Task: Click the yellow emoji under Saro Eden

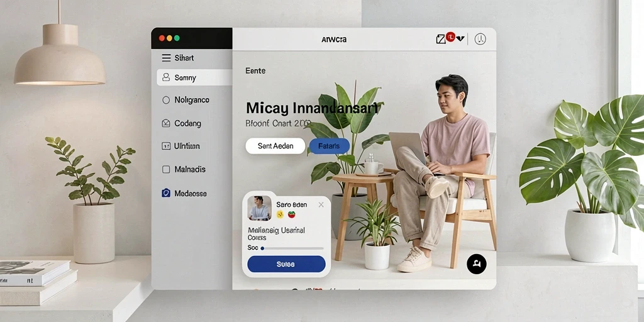Action: 280,214
